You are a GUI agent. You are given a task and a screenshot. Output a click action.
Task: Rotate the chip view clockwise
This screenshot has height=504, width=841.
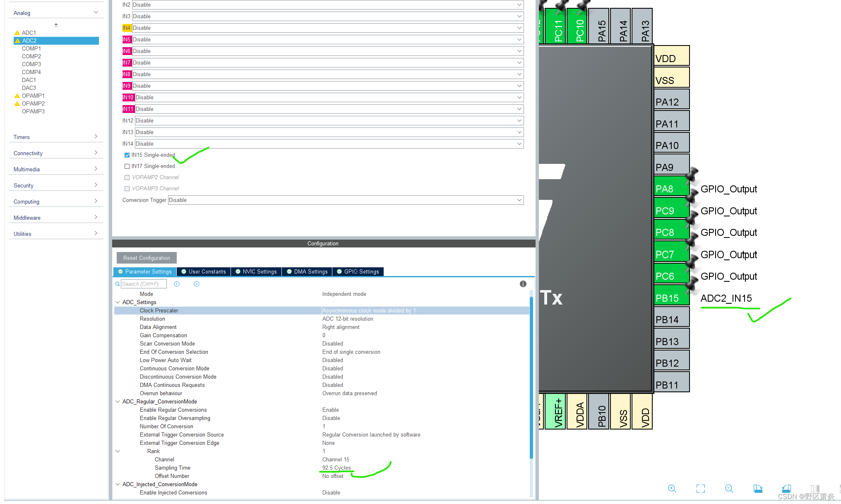[758, 489]
